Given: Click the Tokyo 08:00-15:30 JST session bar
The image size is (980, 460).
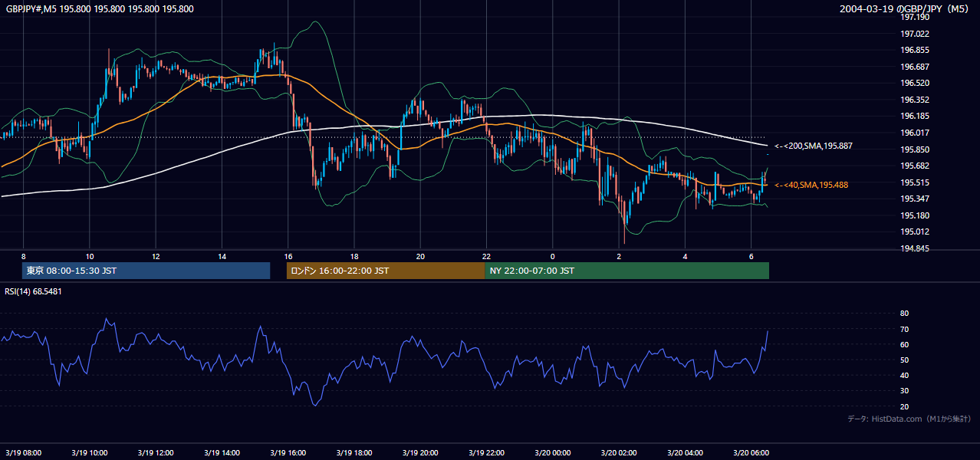Looking at the screenshot, I should pos(146,271).
